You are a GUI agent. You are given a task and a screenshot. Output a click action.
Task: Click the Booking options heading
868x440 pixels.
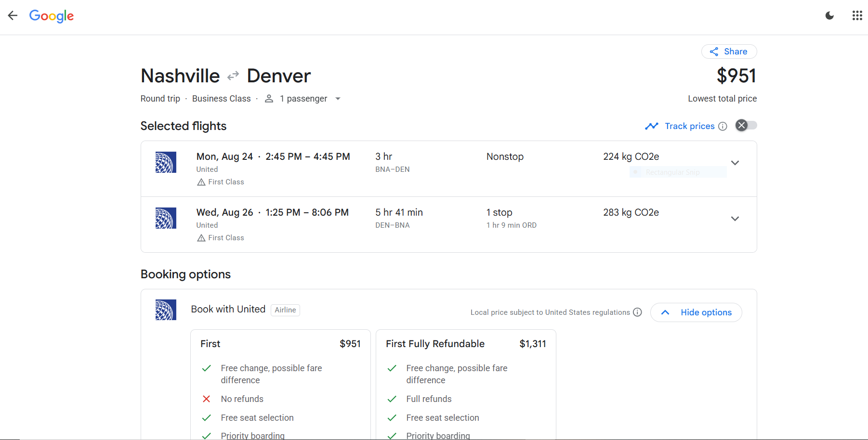(185, 274)
